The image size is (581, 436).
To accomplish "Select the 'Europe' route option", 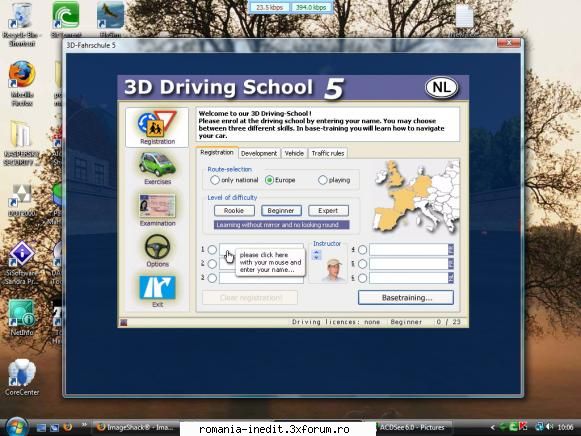I will [x=269, y=180].
